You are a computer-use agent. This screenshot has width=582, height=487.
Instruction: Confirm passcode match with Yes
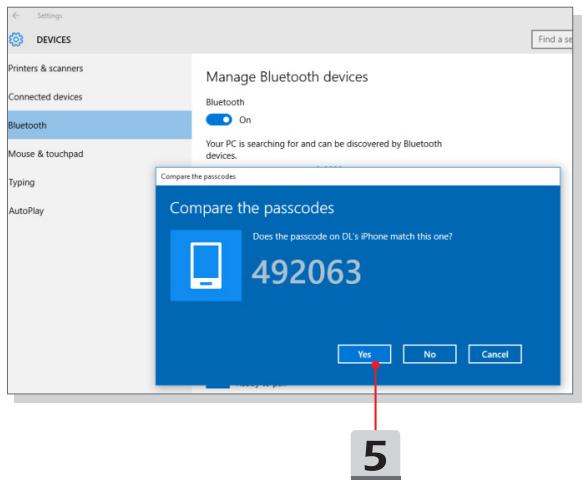click(364, 354)
